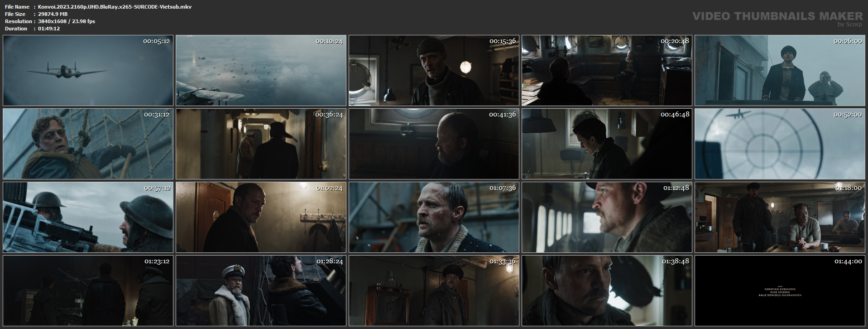Click the captain thumbnail at 01:28:24
Screen dimensions: 868x329
coord(261,291)
